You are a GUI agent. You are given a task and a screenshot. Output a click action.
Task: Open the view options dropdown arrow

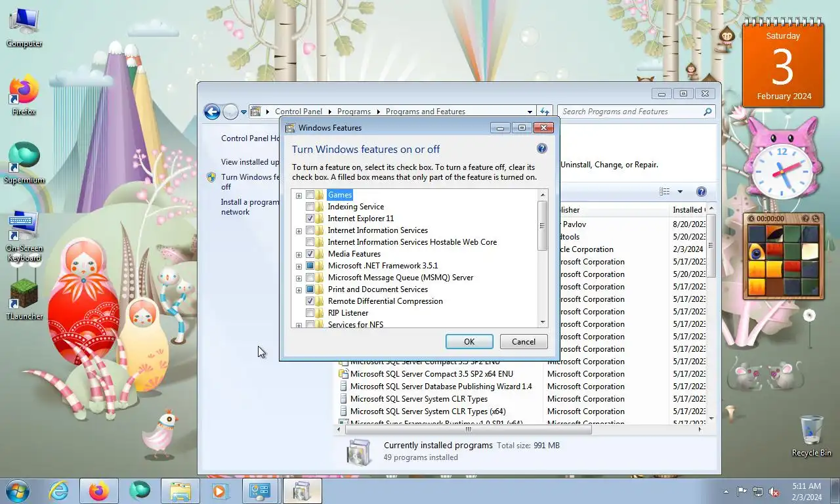(x=680, y=192)
